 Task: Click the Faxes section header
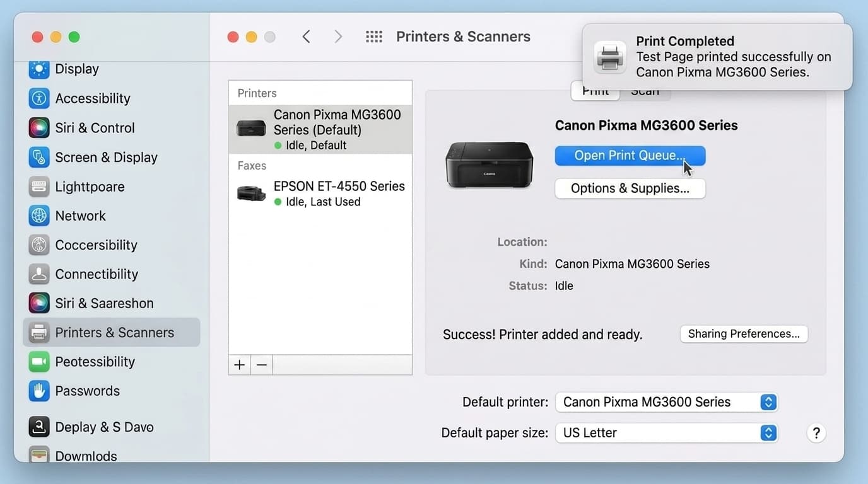coord(252,166)
